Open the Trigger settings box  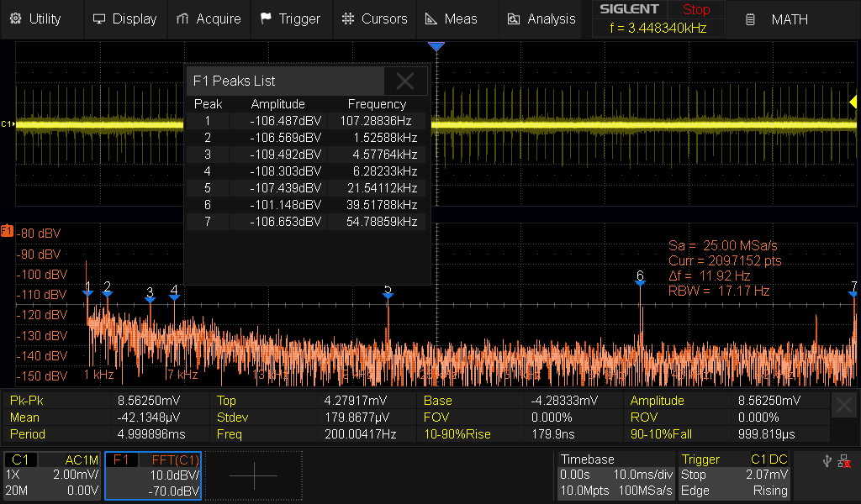(x=735, y=475)
